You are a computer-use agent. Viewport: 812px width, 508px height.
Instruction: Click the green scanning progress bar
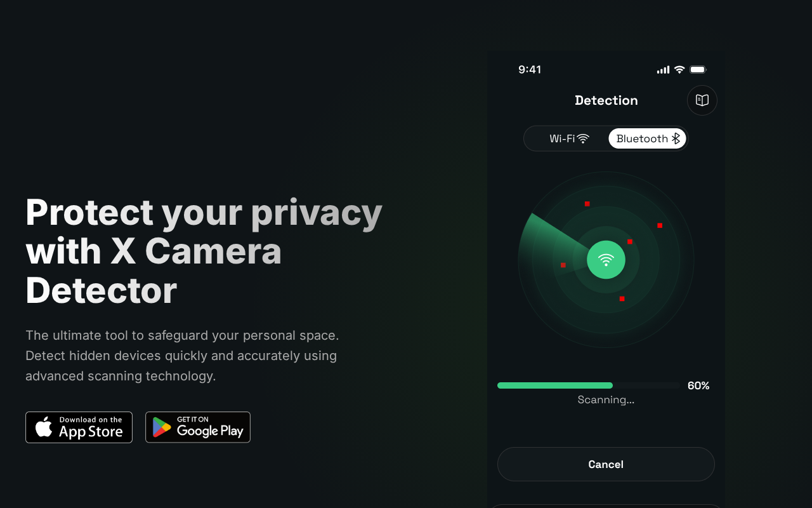coord(555,385)
